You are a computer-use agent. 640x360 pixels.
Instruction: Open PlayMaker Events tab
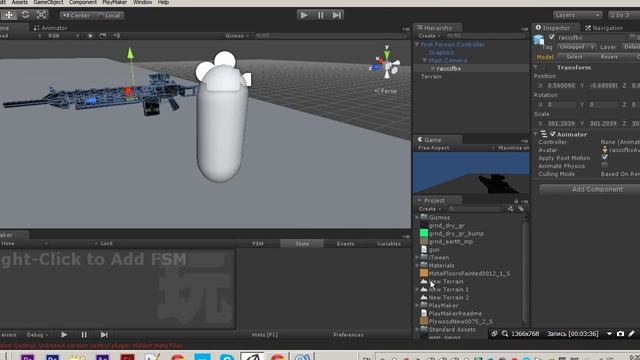point(345,244)
